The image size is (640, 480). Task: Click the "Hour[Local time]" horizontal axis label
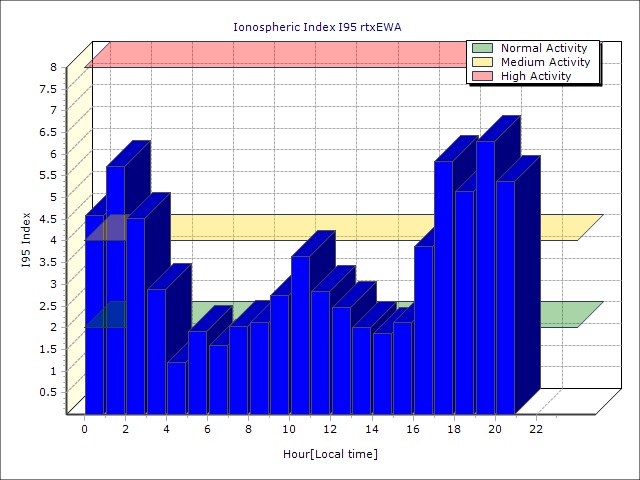(330, 454)
